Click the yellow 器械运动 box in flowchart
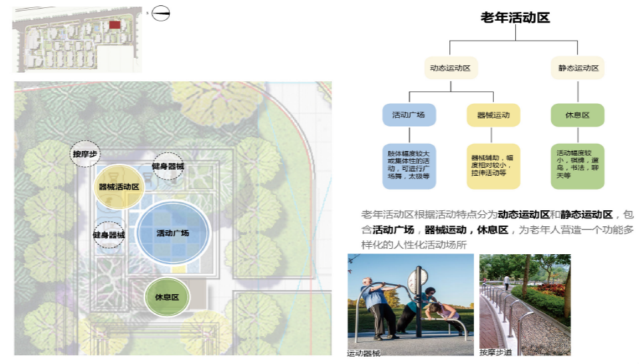Viewport: 639px width, 364px height. click(493, 115)
